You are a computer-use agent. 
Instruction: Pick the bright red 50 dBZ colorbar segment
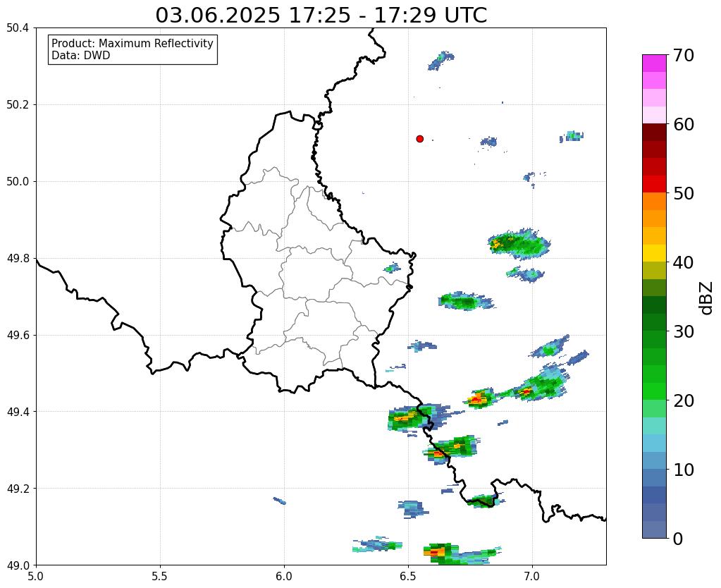point(654,184)
